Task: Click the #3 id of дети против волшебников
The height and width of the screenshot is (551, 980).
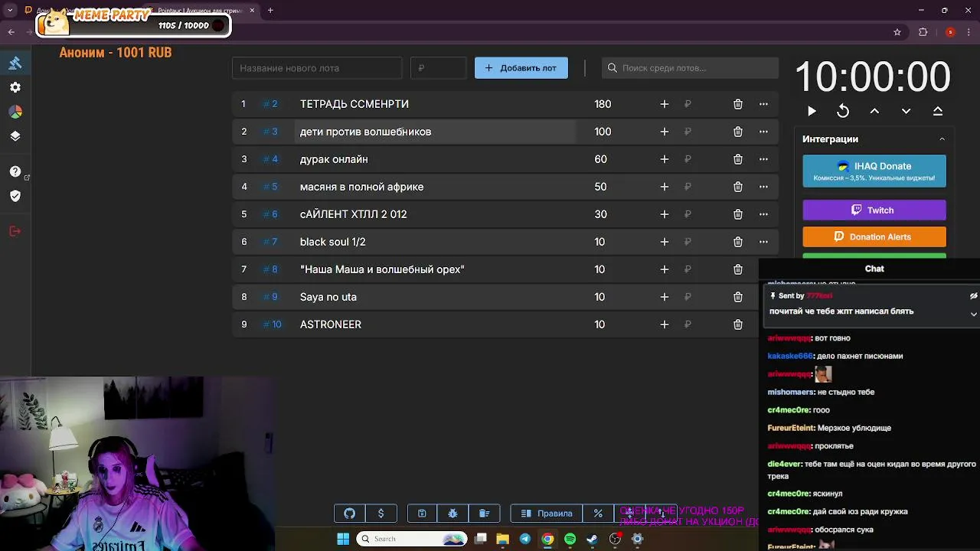Action: click(270, 132)
